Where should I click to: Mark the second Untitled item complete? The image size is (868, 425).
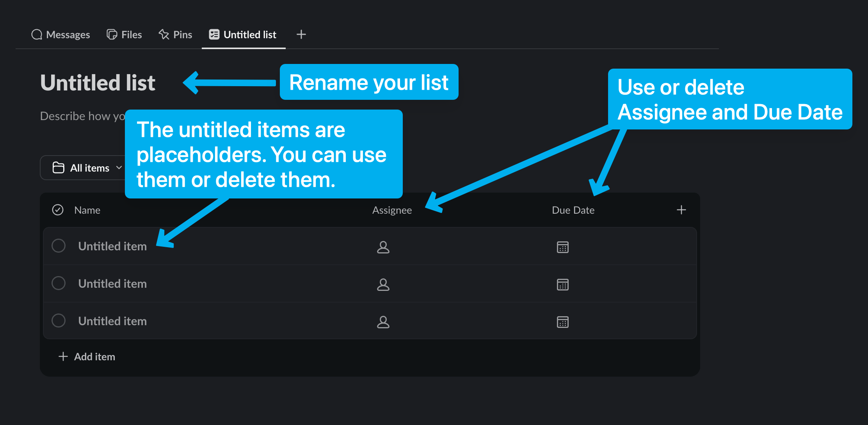pyautogui.click(x=59, y=283)
